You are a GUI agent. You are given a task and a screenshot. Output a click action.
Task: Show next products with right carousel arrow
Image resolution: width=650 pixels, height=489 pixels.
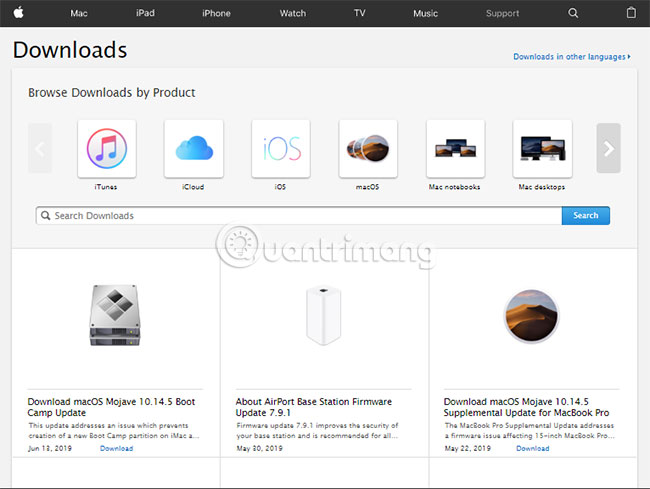pos(609,148)
